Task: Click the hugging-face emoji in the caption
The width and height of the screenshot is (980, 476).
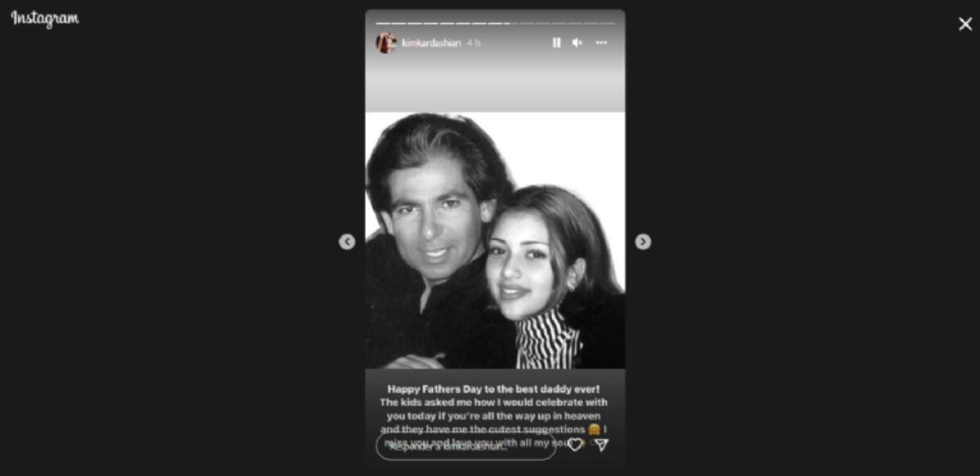Action: 594,429
